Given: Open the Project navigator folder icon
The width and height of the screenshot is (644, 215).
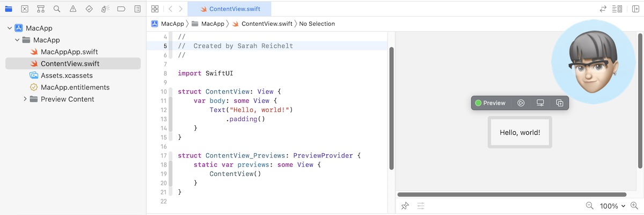Looking at the screenshot, I should click(9, 9).
